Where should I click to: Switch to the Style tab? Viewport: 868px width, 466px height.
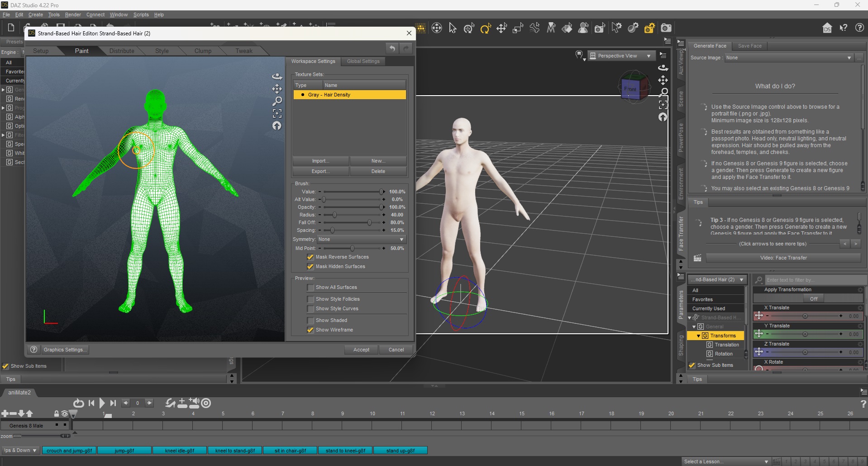tap(162, 51)
